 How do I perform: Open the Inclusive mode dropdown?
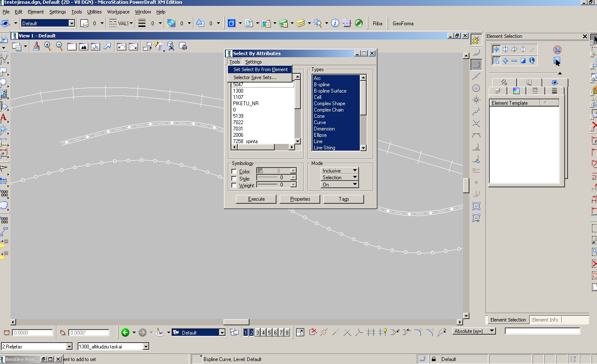point(340,170)
